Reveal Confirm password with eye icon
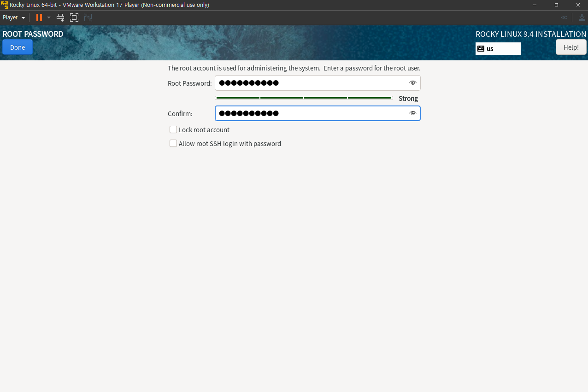Viewport: 588px width, 392px height. 412,113
